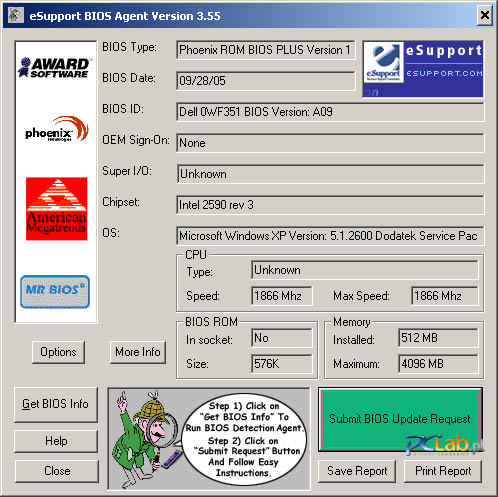The image size is (498, 497).
Task: Open the Options dialog
Action: coord(58,352)
